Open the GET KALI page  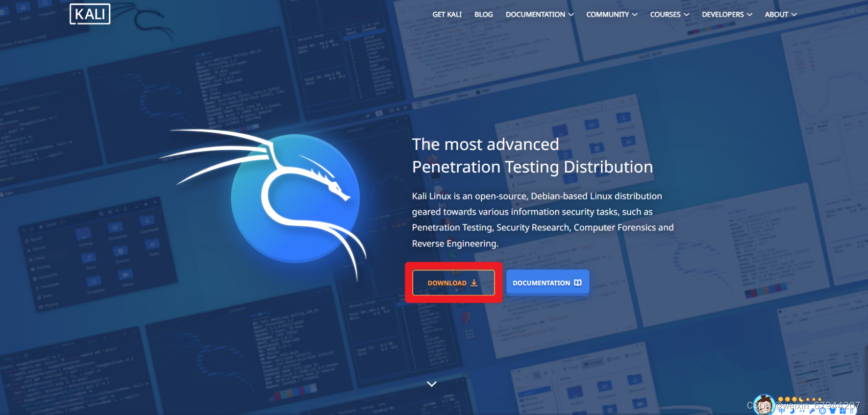447,15
